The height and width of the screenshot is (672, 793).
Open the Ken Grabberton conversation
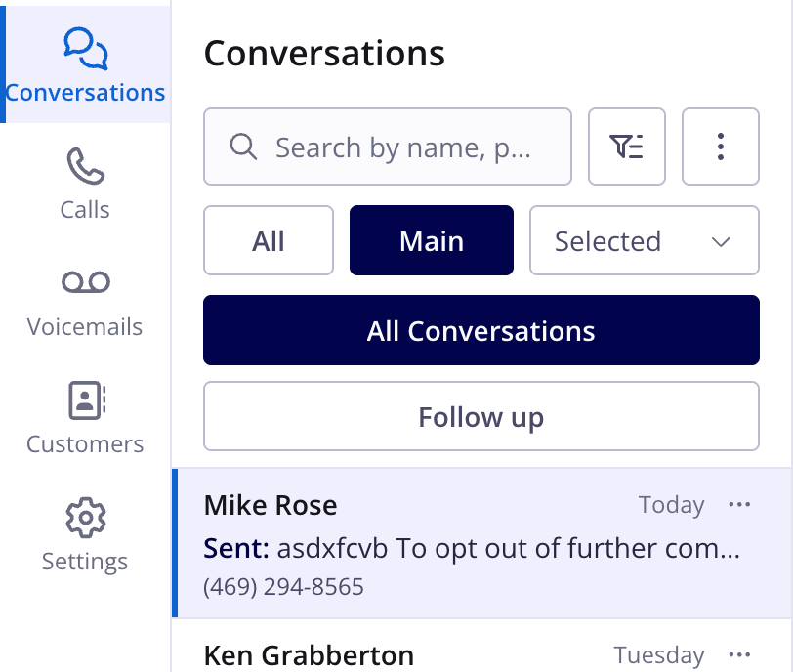coord(482,648)
